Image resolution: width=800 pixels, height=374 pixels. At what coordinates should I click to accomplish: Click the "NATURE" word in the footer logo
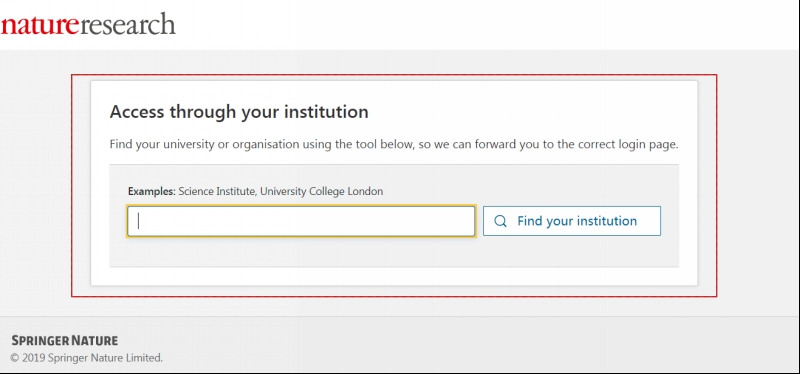[94, 340]
